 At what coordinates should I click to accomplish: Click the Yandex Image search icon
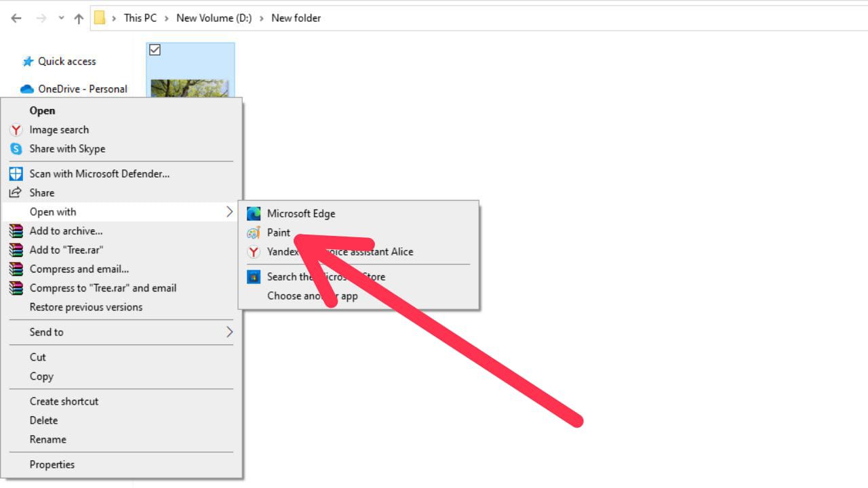(x=16, y=129)
